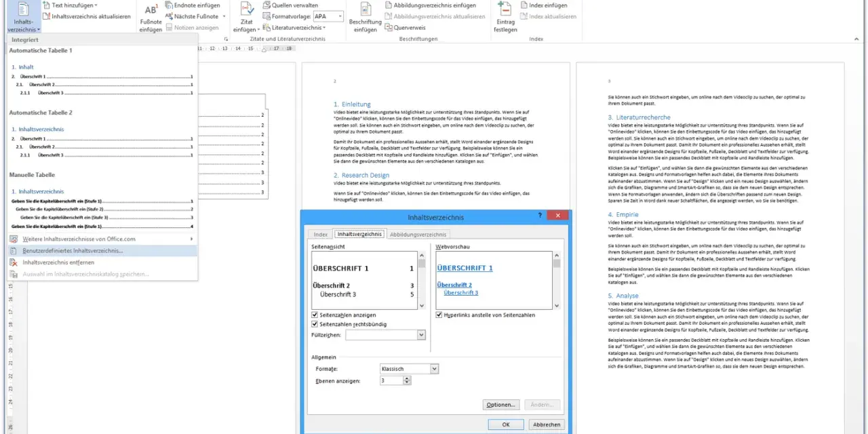
Task: Click Abbildungsverzeichnis aktualisieren icon
Action: 388,16
